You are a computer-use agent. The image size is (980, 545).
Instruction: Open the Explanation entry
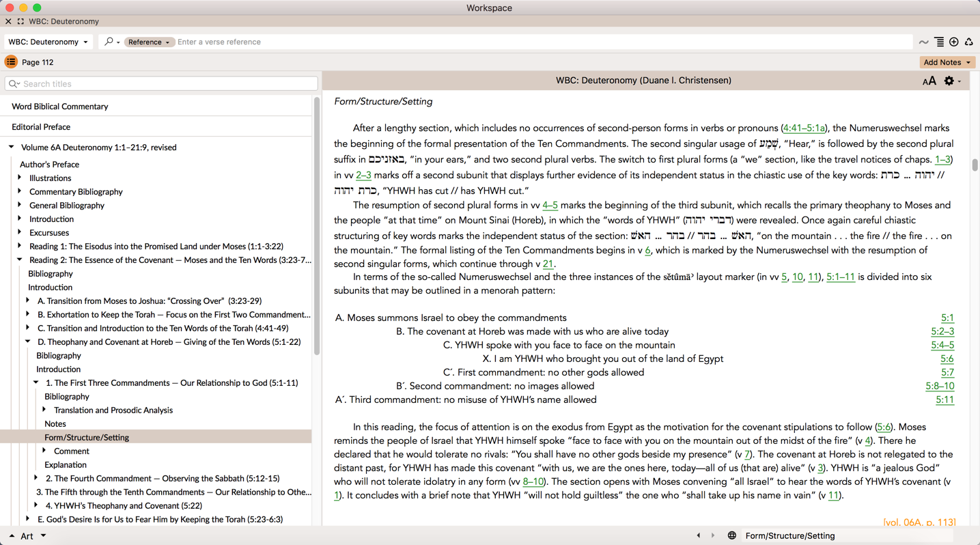[66, 465]
